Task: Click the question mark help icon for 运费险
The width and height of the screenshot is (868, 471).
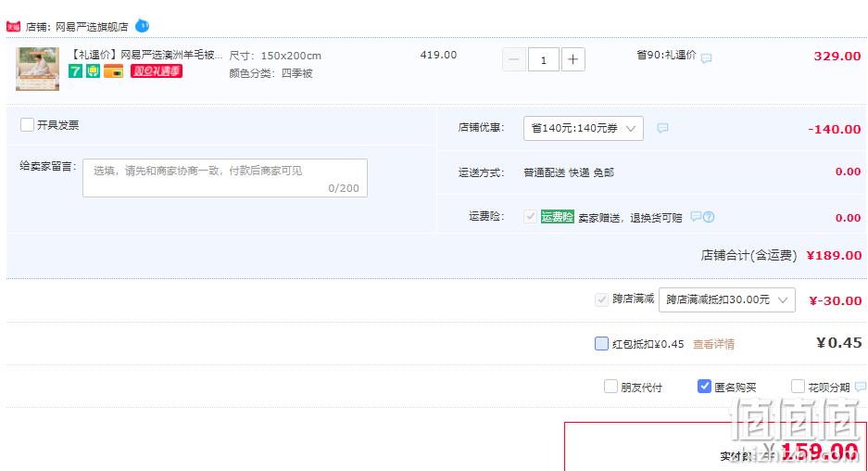Action: tap(709, 217)
